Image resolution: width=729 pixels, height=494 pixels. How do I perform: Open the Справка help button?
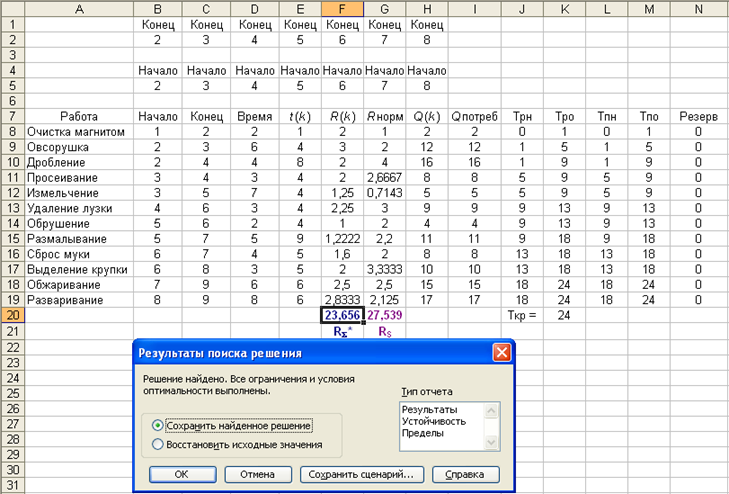(x=465, y=474)
